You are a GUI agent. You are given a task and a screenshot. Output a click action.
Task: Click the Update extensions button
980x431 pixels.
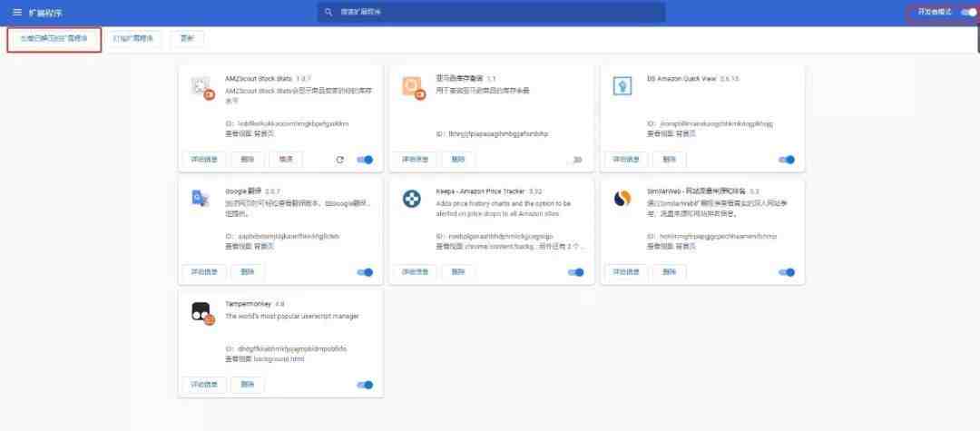[187, 39]
